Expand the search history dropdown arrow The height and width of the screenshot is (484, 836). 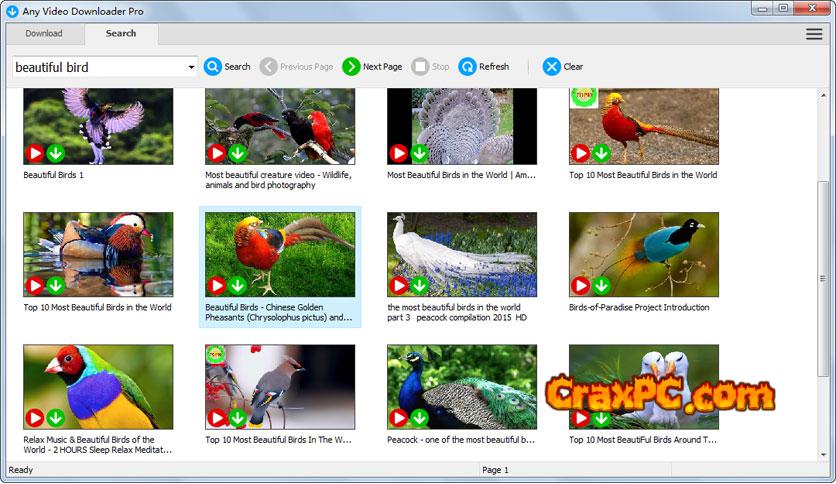click(x=191, y=68)
